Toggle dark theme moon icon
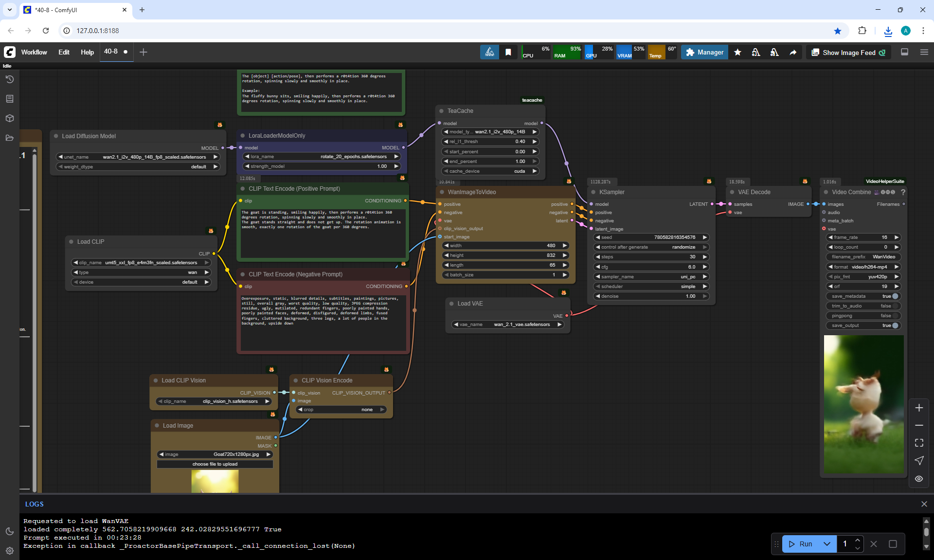This screenshot has width=934, height=560. pos(10,531)
